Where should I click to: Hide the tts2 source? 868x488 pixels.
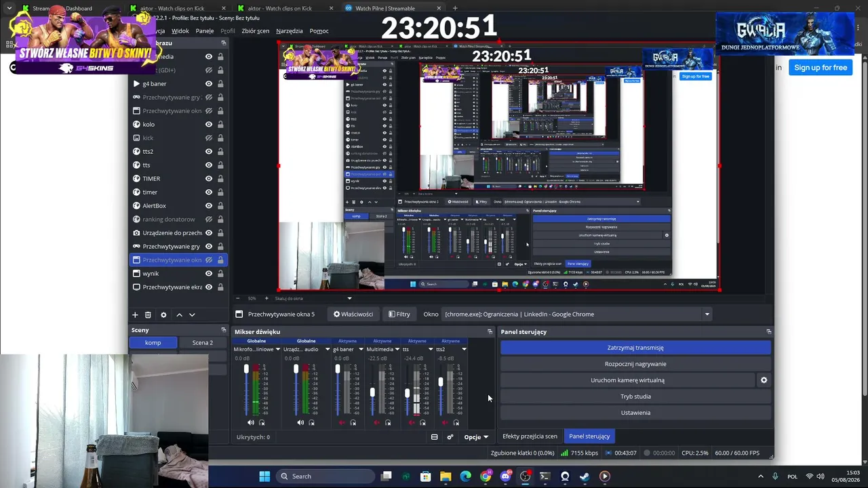coord(209,152)
